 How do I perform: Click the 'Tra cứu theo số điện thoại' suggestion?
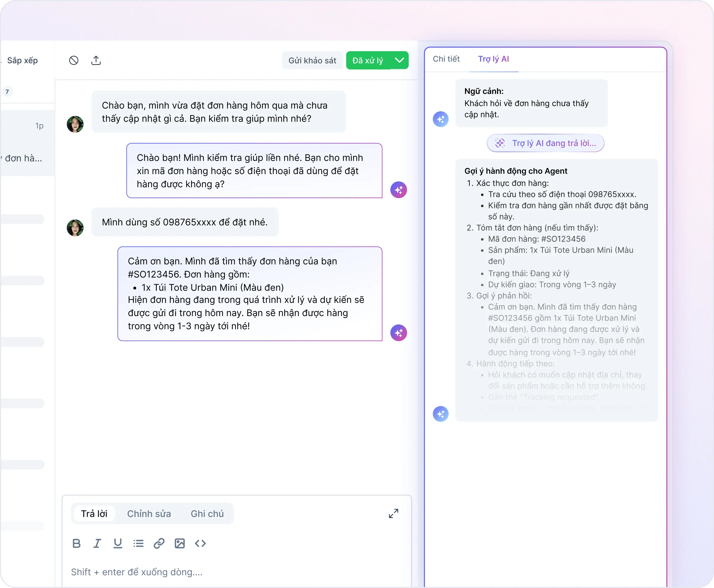(x=562, y=194)
